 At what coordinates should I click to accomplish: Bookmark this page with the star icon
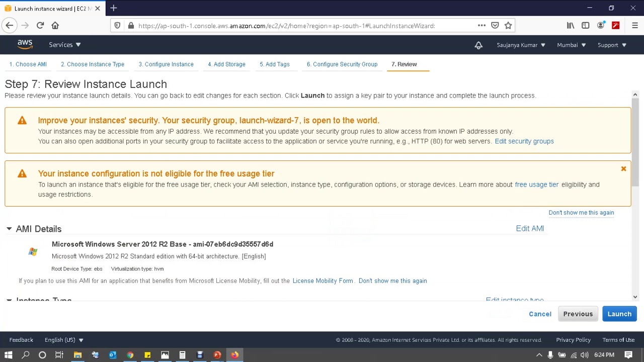(508, 25)
